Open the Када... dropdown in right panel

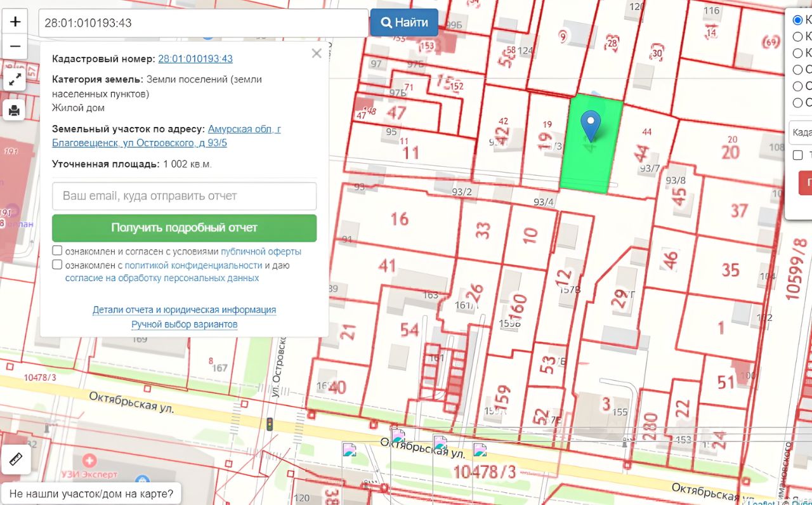801,132
